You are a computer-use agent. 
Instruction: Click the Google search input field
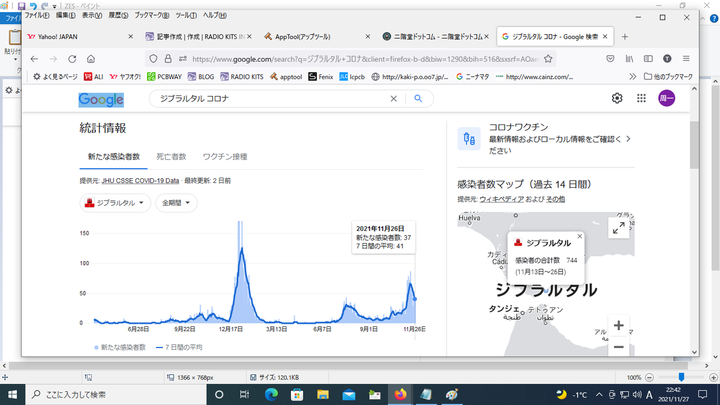[x=270, y=98]
